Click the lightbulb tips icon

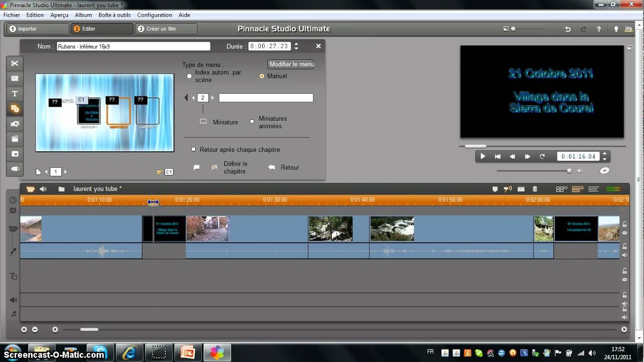click(616, 29)
